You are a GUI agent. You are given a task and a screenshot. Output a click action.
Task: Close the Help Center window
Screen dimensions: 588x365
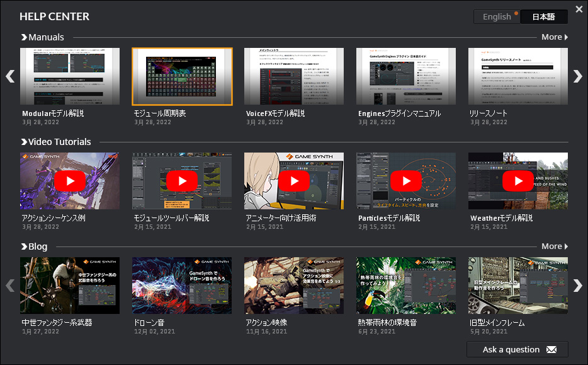coord(579,9)
